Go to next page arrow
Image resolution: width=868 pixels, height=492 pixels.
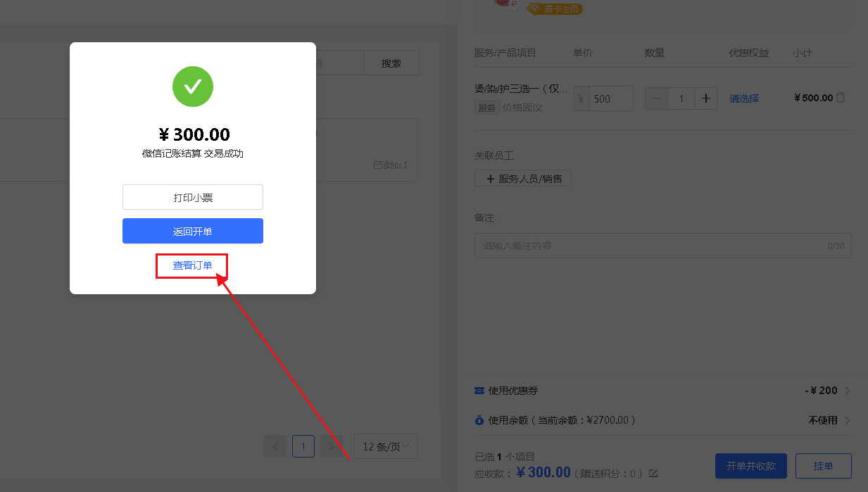click(x=332, y=446)
